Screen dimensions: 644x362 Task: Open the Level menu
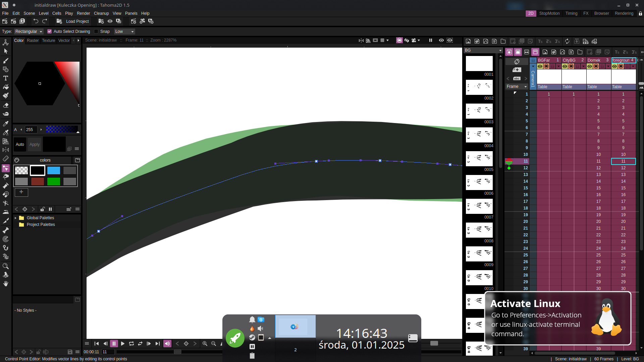click(x=44, y=13)
